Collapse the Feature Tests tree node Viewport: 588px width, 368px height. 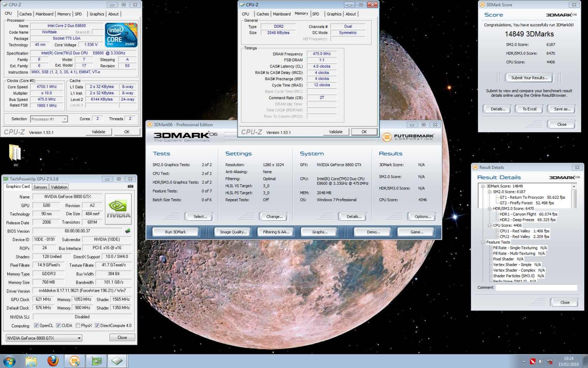[x=483, y=242]
